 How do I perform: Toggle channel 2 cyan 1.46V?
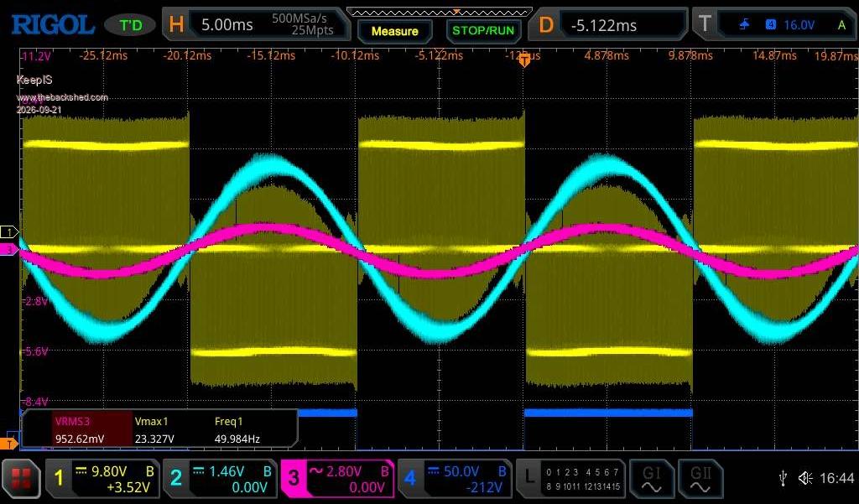[221, 479]
